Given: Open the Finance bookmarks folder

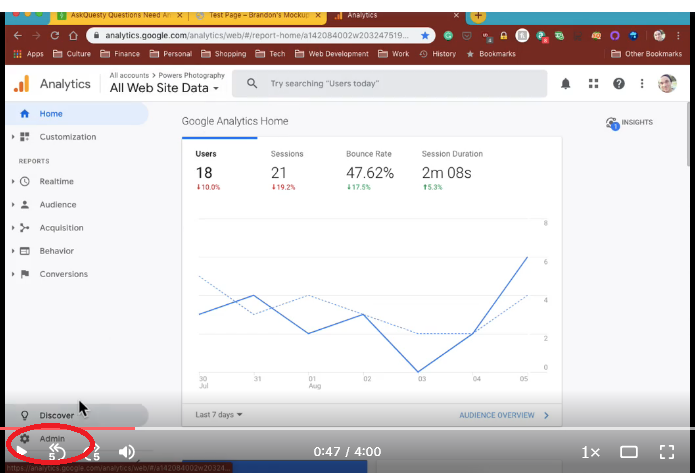Looking at the screenshot, I should point(120,54).
